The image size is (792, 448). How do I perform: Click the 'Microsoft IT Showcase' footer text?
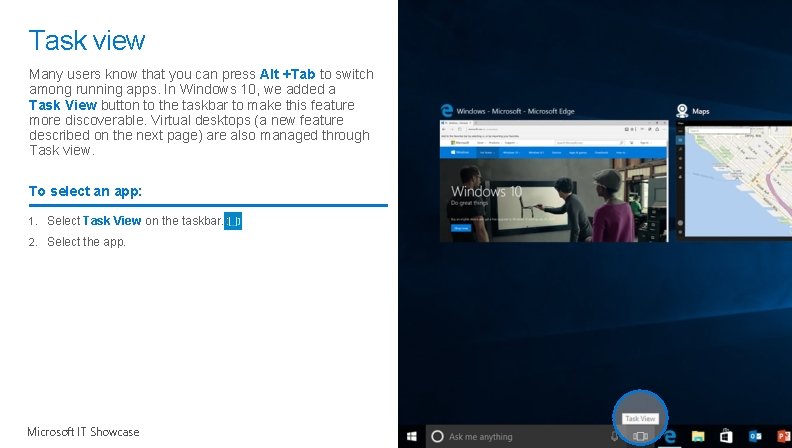[83, 432]
